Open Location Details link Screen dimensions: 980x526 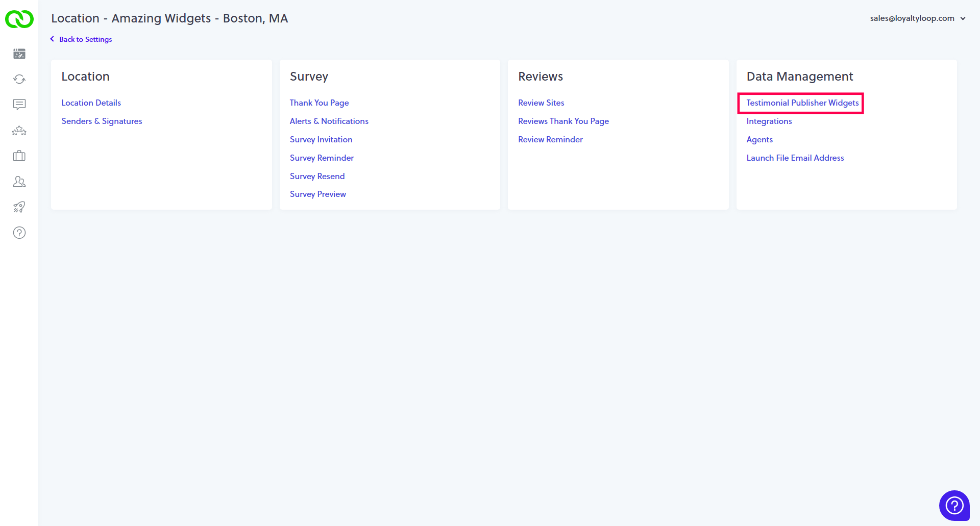point(91,103)
